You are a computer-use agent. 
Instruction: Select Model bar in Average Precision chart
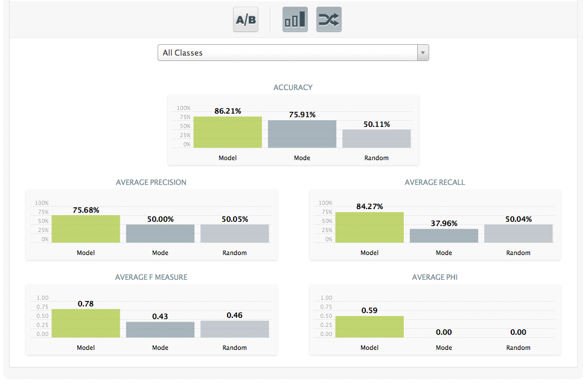(86, 229)
